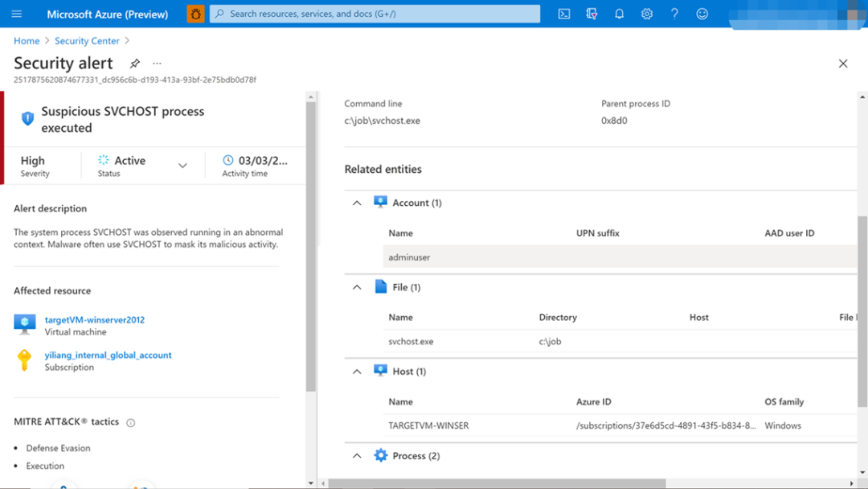Open the Active status dropdown
The image size is (868, 489).
182,166
